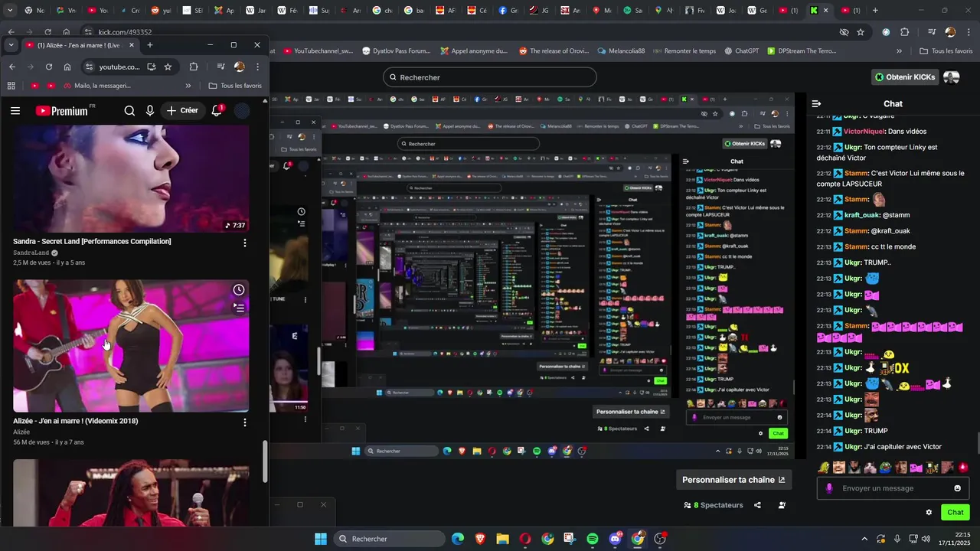This screenshot has width=980, height=551.
Task: View site information for youtube.com
Action: pos(89,67)
